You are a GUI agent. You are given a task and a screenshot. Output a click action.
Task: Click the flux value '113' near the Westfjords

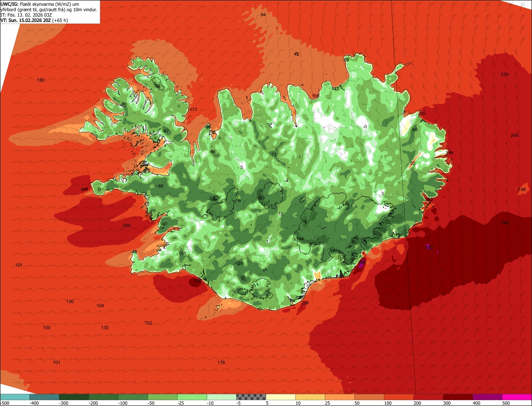point(193,110)
